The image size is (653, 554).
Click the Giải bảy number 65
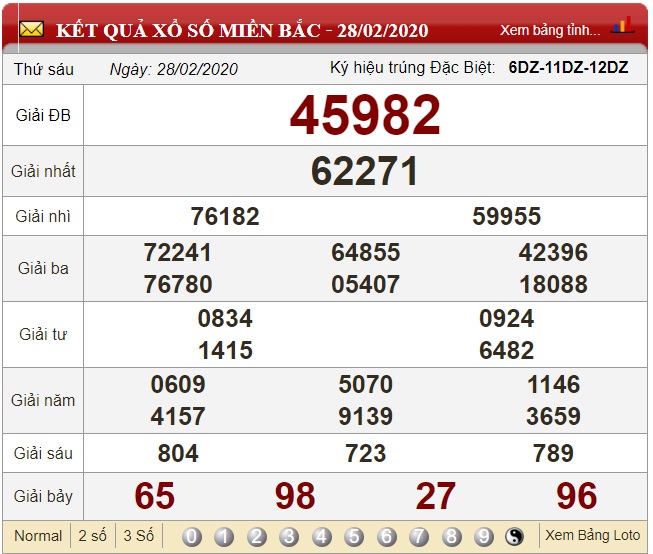tap(155, 496)
